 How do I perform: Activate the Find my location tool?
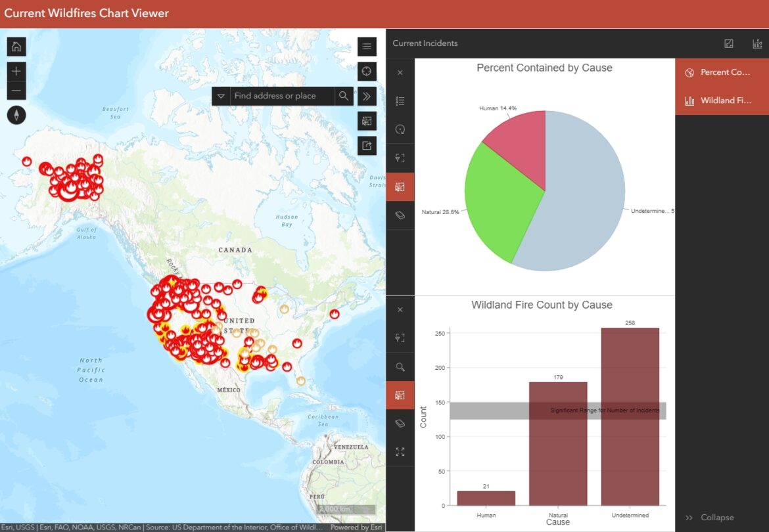coord(367,72)
